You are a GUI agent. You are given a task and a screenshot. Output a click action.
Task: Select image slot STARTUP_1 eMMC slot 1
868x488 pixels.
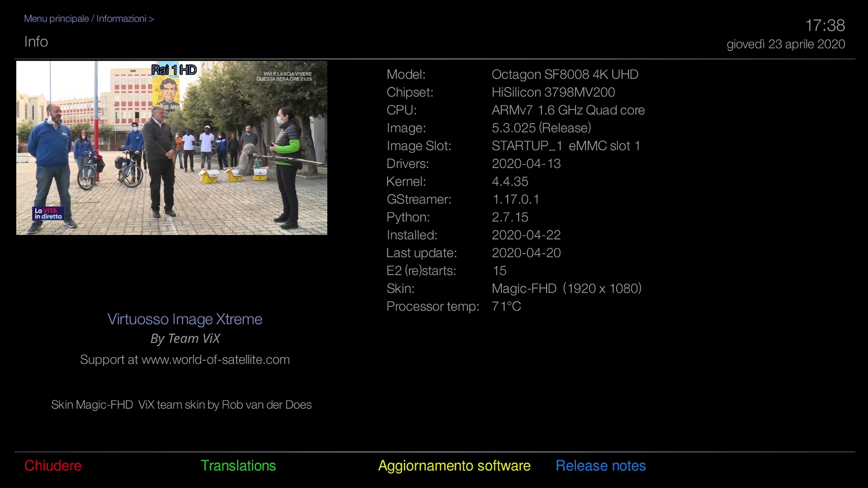566,145
